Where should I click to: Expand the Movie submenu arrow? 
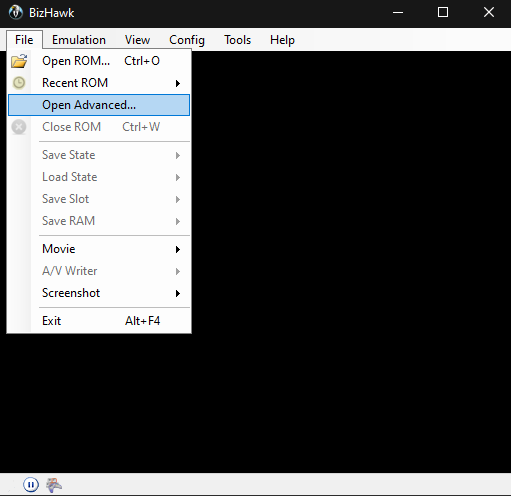178,249
